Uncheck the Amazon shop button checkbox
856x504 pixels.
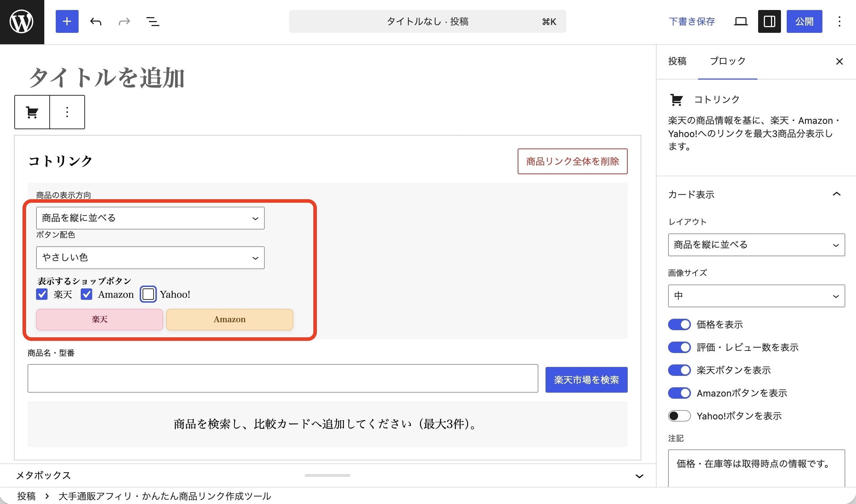(x=86, y=294)
